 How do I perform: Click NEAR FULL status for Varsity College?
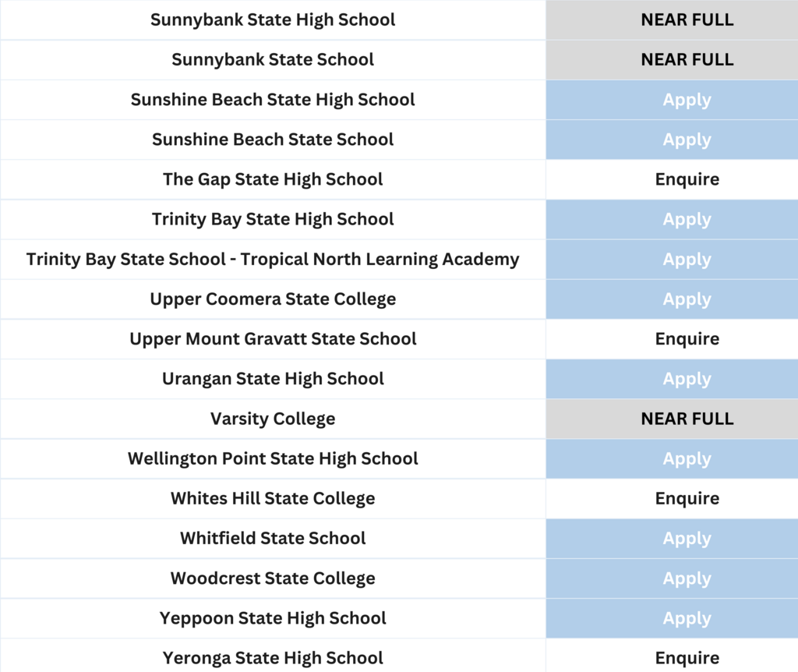pyautogui.click(x=687, y=419)
